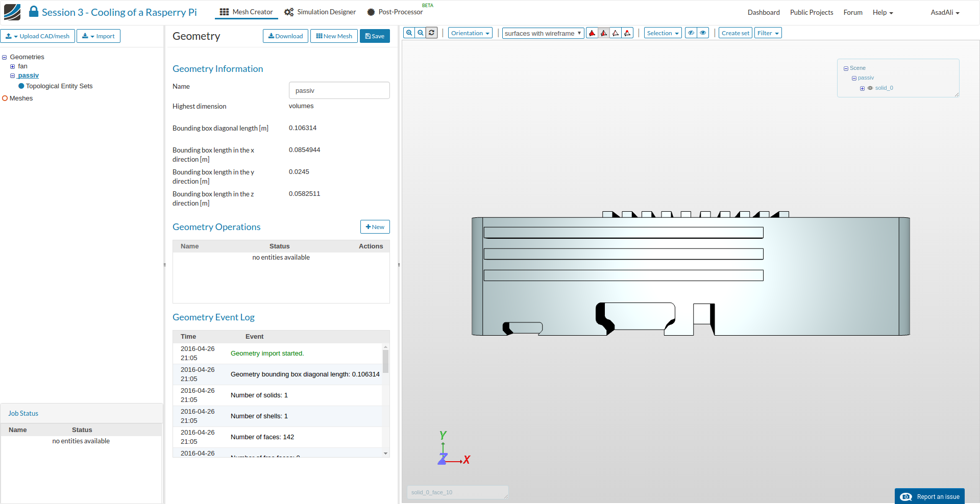This screenshot has width=980, height=504.
Task: Expand the fan geometry tree node
Action: coord(13,66)
